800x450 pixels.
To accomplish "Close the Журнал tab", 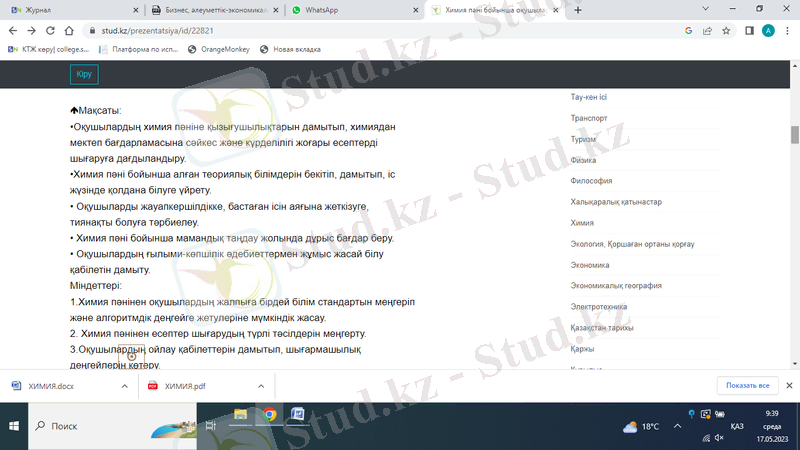I will pyautogui.click(x=135, y=10).
